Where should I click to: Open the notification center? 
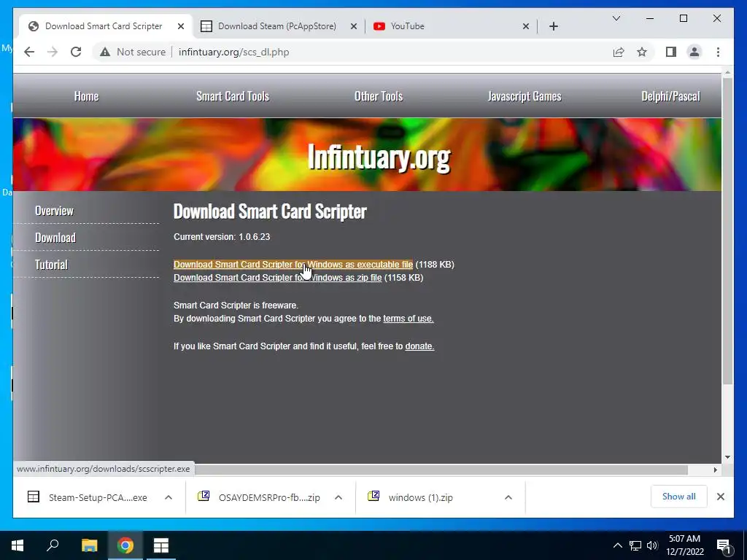724,545
